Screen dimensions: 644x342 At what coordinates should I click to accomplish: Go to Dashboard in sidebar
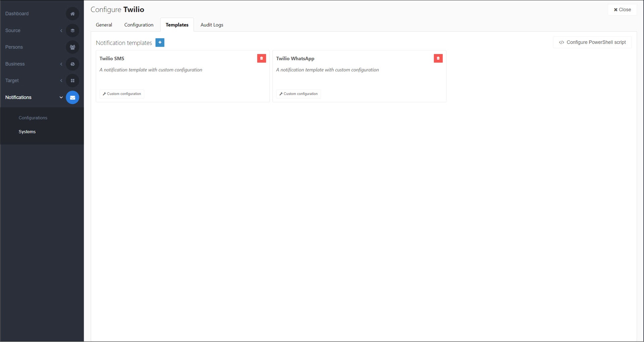click(x=17, y=14)
